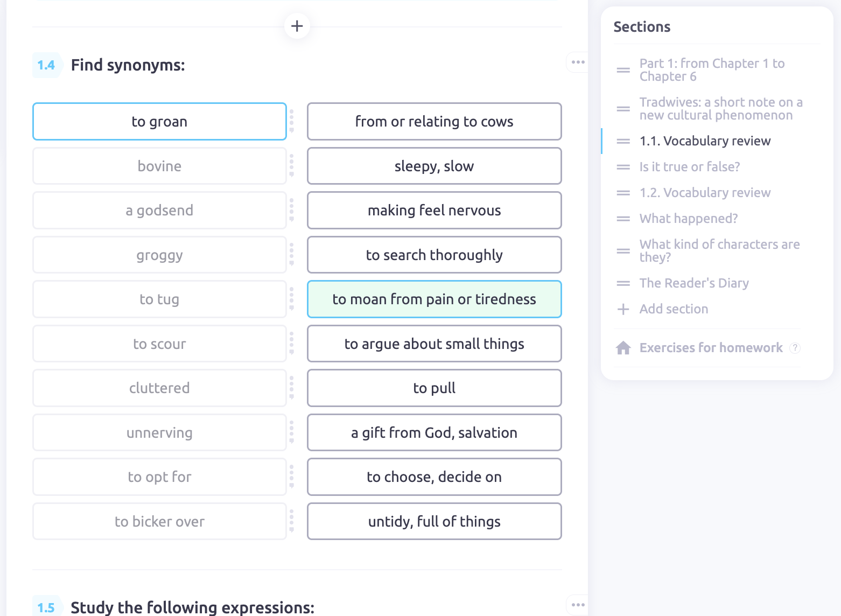Click the question mark help icon for homework
The width and height of the screenshot is (841, 616).
click(795, 348)
